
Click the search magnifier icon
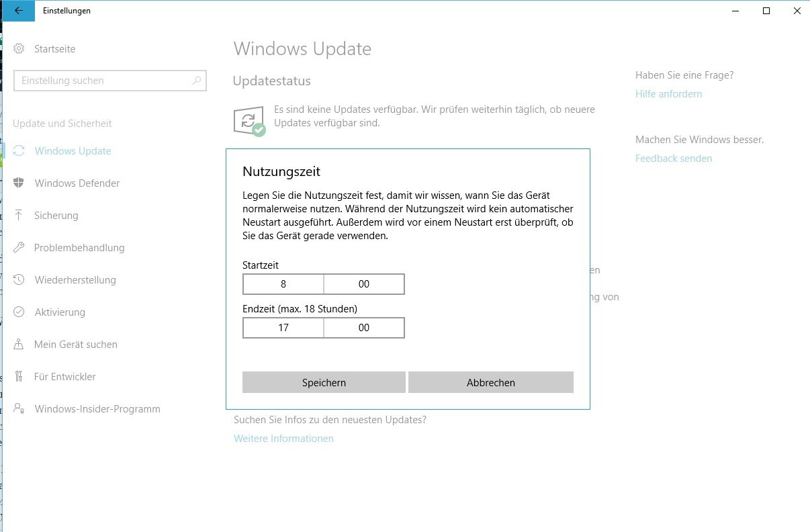pyautogui.click(x=197, y=81)
